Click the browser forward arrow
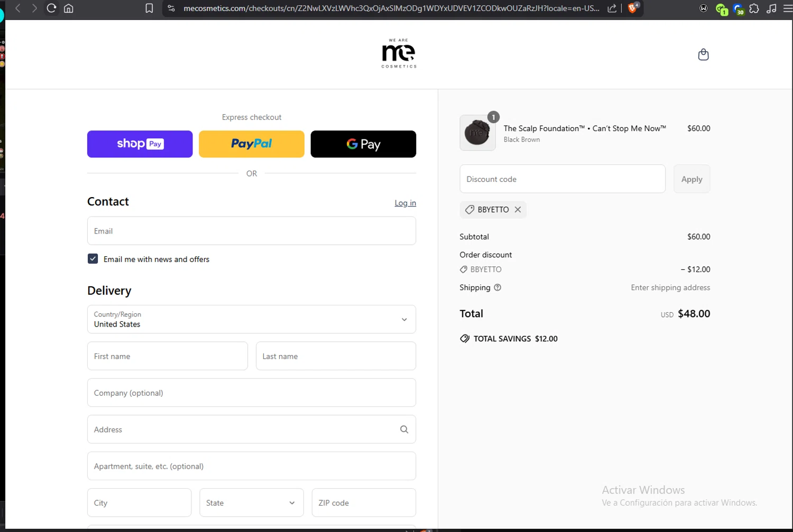This screenshot has width=793, height=532. click(x=34, y=8)
